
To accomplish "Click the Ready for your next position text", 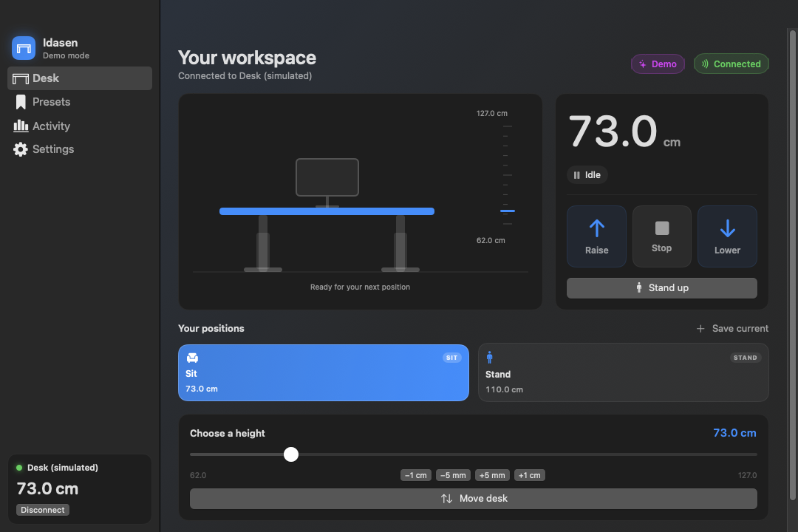I will pos(360,287).
